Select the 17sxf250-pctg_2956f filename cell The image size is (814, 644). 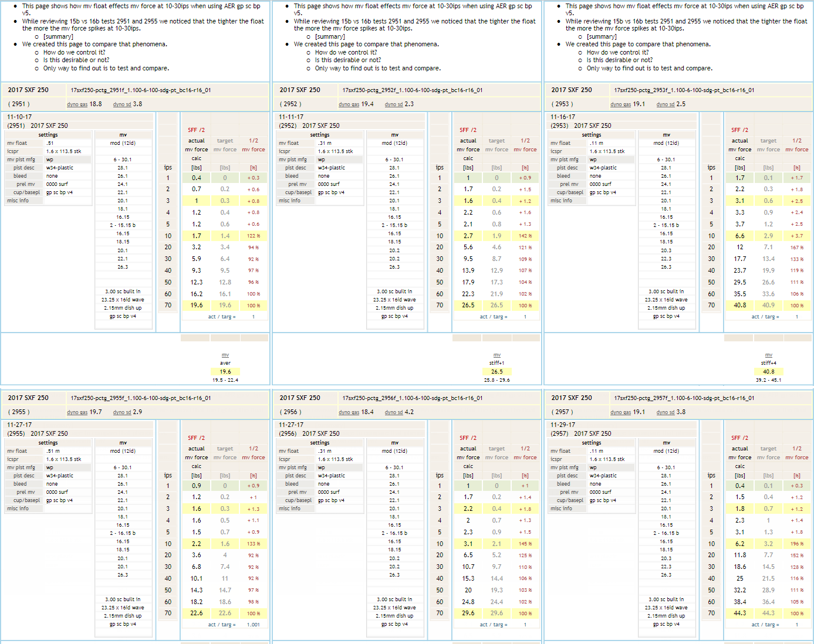click(x=413, y=398)
